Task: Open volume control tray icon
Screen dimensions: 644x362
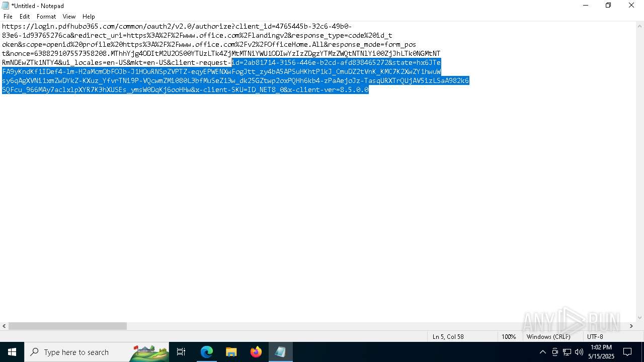Action: pyautogui.click(x=579, y=352)
